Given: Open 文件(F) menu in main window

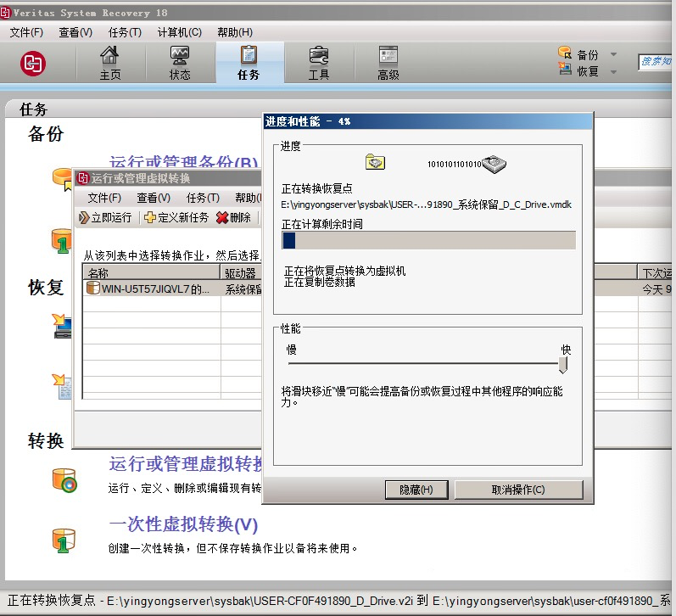Looking at the screenshot, I should pyautogui.click(x=26, y=32).
